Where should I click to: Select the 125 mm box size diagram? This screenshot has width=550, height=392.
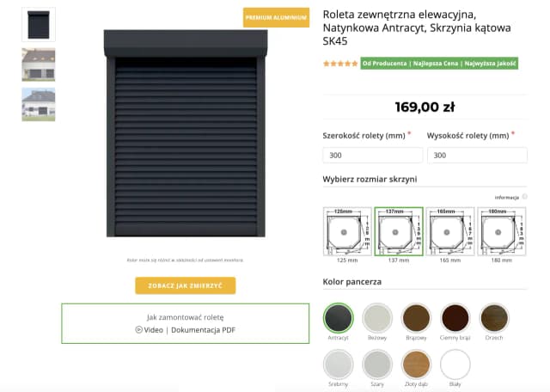(x=347, y=230)
